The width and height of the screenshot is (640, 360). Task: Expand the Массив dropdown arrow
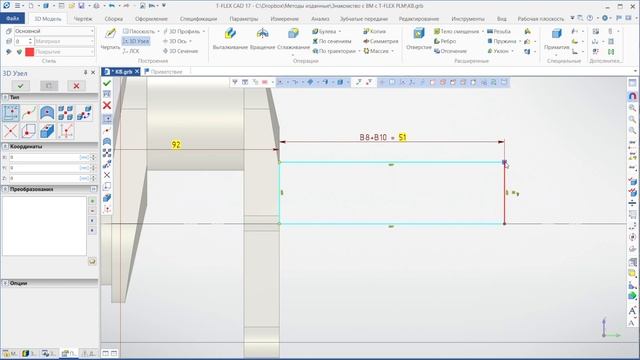pyautogui.click(x=392, y=51)
